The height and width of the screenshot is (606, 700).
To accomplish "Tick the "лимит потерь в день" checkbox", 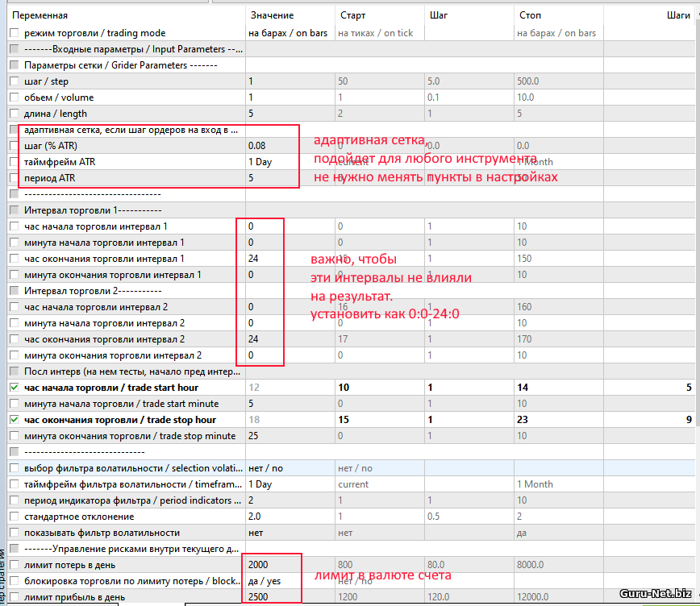I will (x=14, y=565).
